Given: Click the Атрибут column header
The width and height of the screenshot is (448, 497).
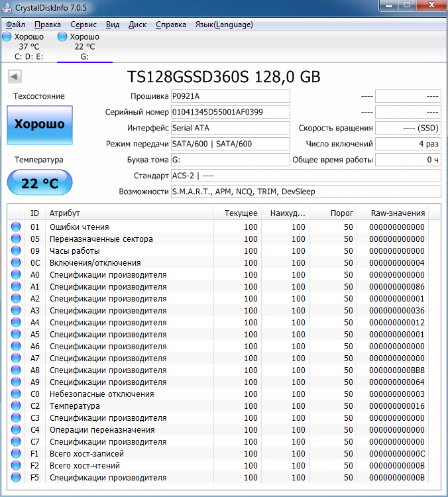Looking at the screenshot, I should tap(129, 213).
